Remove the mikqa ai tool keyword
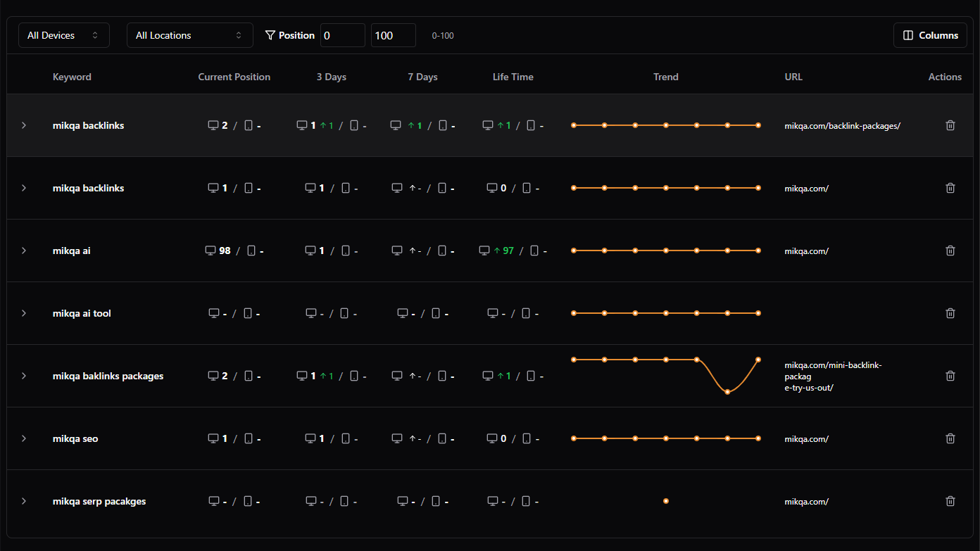The height and width of the screenshot is (551, 980). [950, 313]
